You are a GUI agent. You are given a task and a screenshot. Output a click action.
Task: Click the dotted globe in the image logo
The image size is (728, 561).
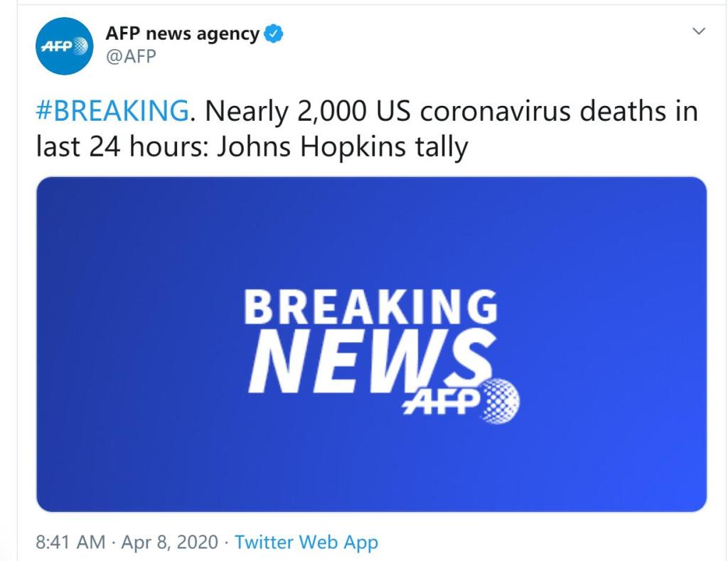(501, 401)
